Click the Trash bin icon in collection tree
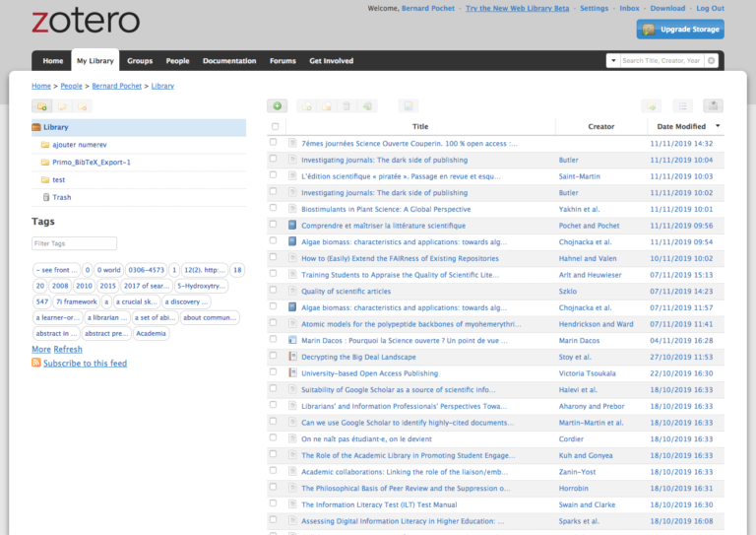Image resolution: width=756 pixels, height=535 pixels. coord(46,197)
